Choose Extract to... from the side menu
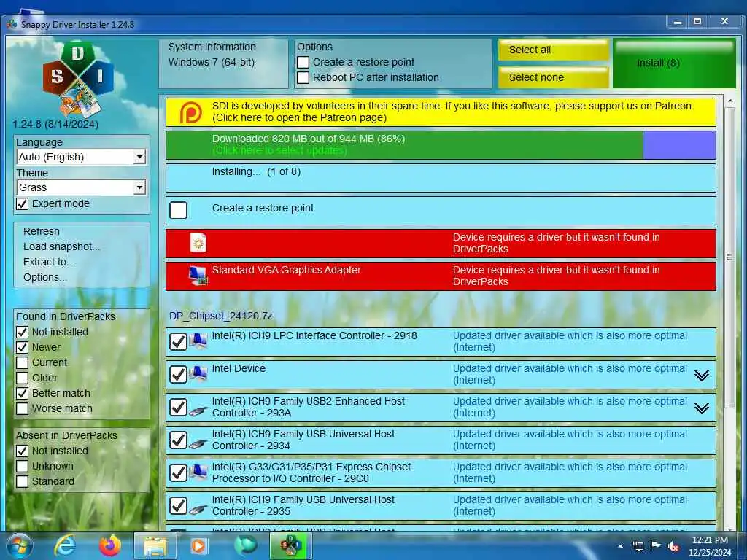Image resolution: width=747 pixels, height=560 pixels. coord(49,262)
